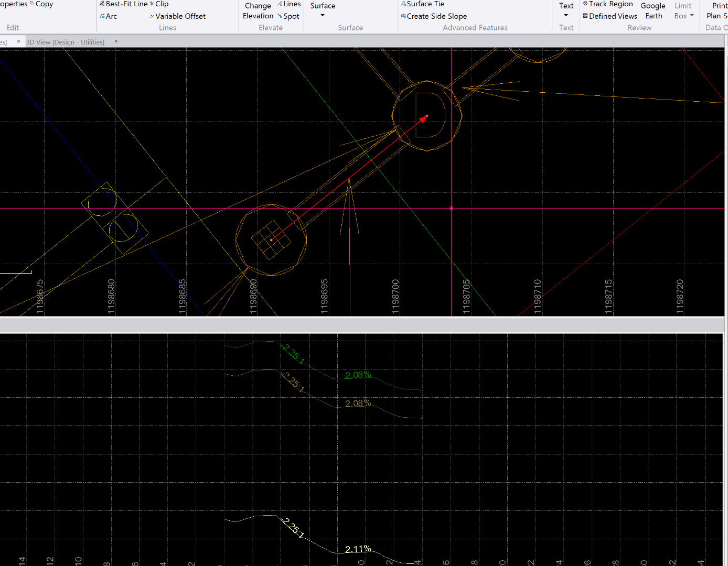
Task: Select the Spot elevation tool
Action: (x=281, y=16)
